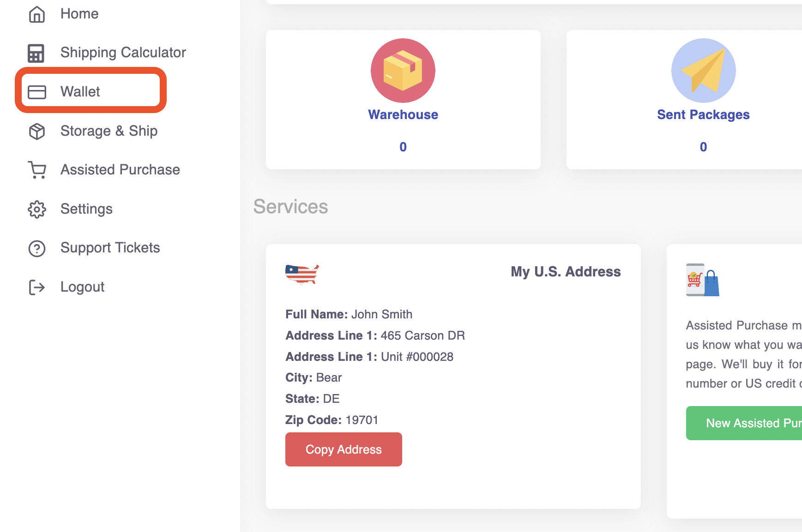
Task: Click the Settings gear icon
Action: tap(37, 209)
